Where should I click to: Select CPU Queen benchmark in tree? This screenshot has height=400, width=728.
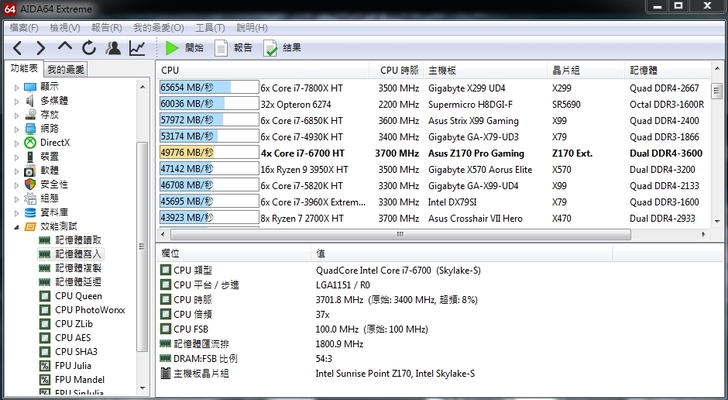[x=78, y=296]
